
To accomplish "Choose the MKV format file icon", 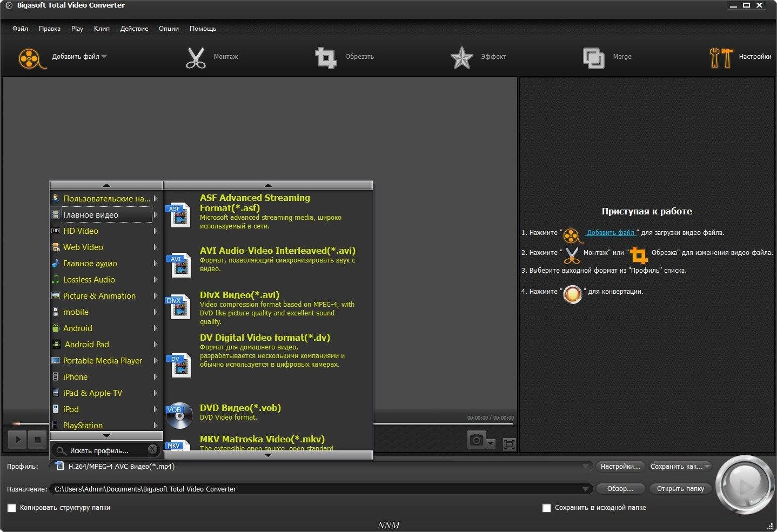I will [178, 446].
